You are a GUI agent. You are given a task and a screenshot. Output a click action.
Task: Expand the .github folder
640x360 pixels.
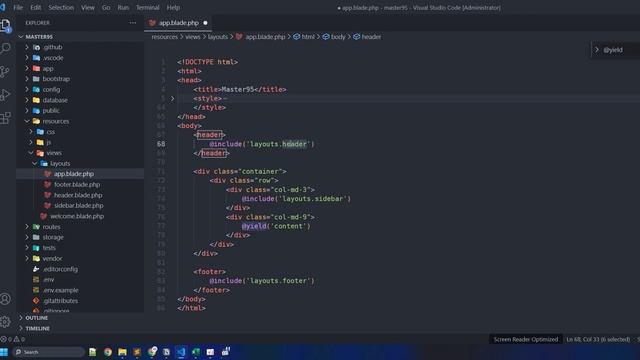tap(27, 47)
